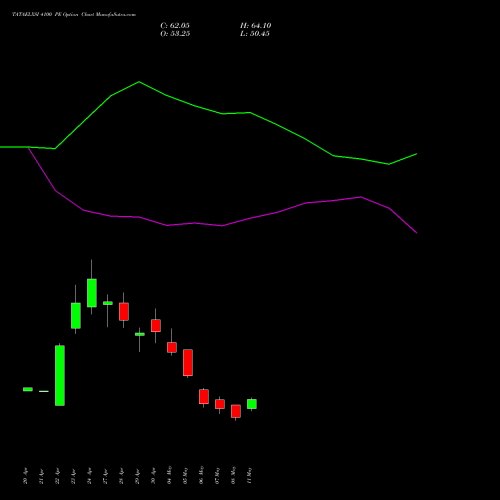
Task: Click the '24 Apr' date axis label
Action: 90,476
